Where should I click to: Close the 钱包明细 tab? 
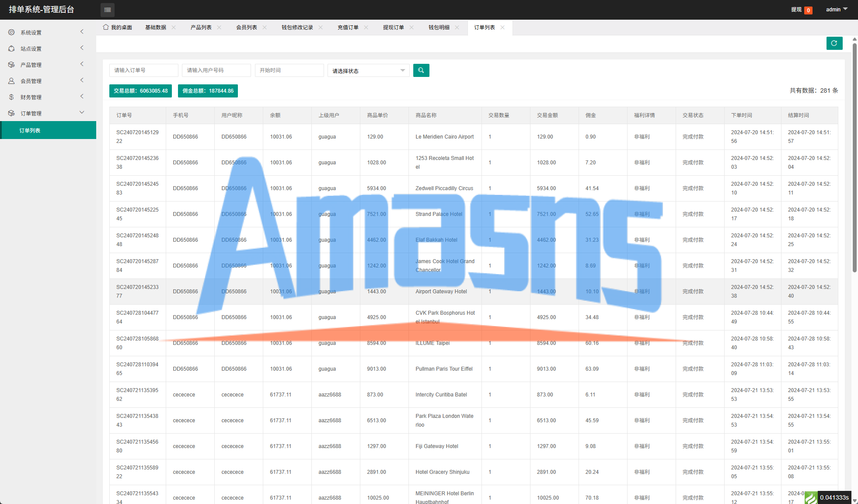[457, 27]
